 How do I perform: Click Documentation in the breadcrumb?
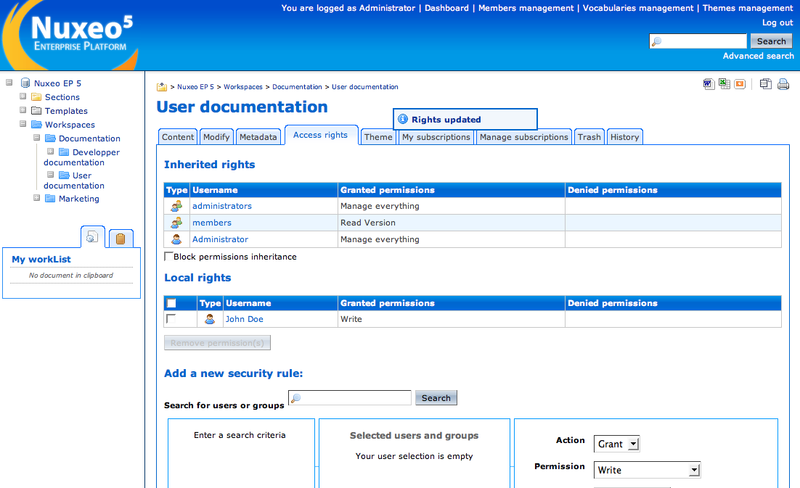[x=297, y=87]
